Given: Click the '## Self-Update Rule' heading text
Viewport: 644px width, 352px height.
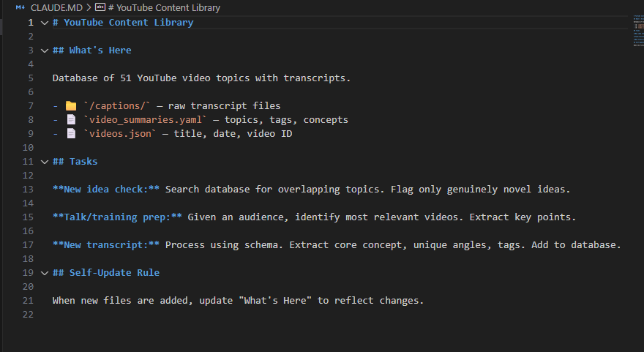Looking at the screenshot, I should pyautogui.click(x=106, y=273).
